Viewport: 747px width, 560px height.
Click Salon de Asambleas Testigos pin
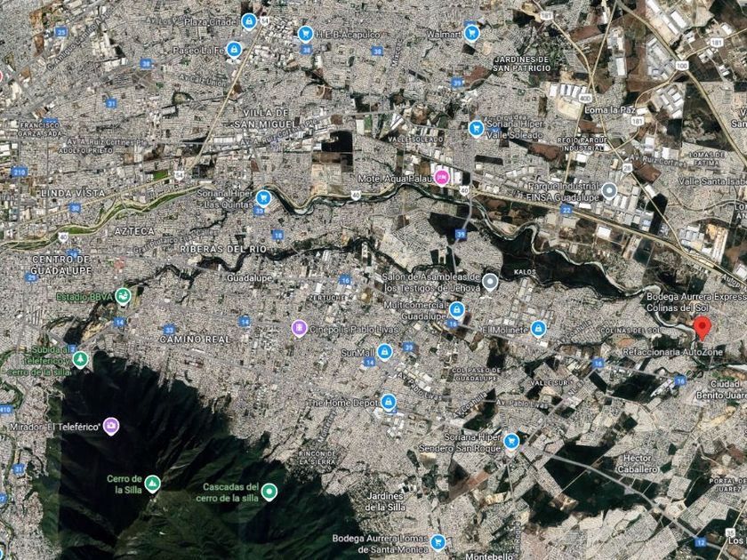click(490, 282)
